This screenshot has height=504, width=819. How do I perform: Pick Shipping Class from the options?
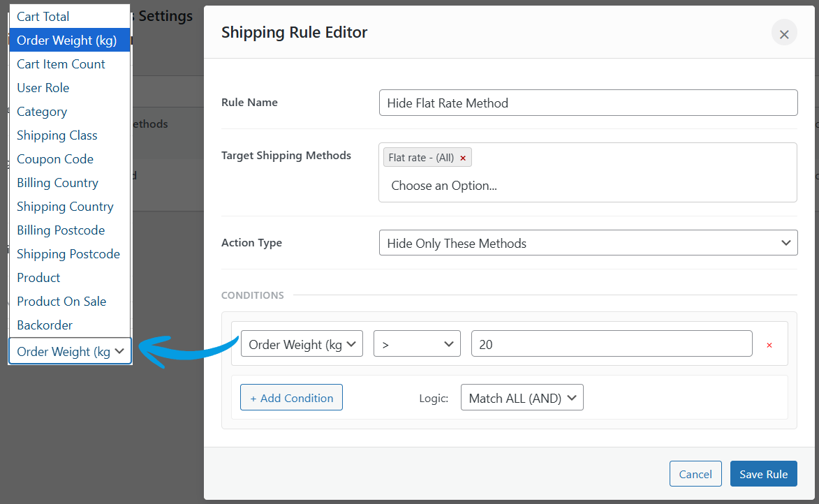[57, 135]
